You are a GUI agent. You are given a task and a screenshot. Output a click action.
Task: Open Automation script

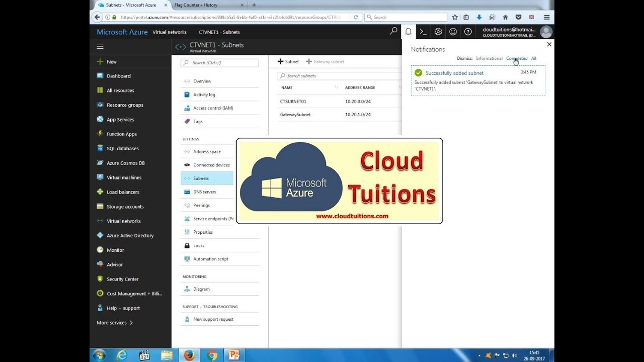[x=210, y=259]
